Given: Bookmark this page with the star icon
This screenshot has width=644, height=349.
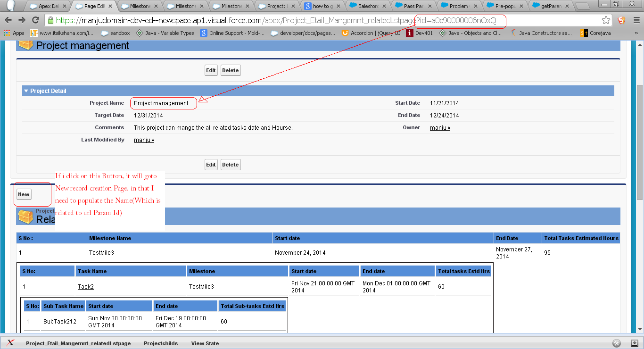Looking at the screenshot, I should (606, 20).
